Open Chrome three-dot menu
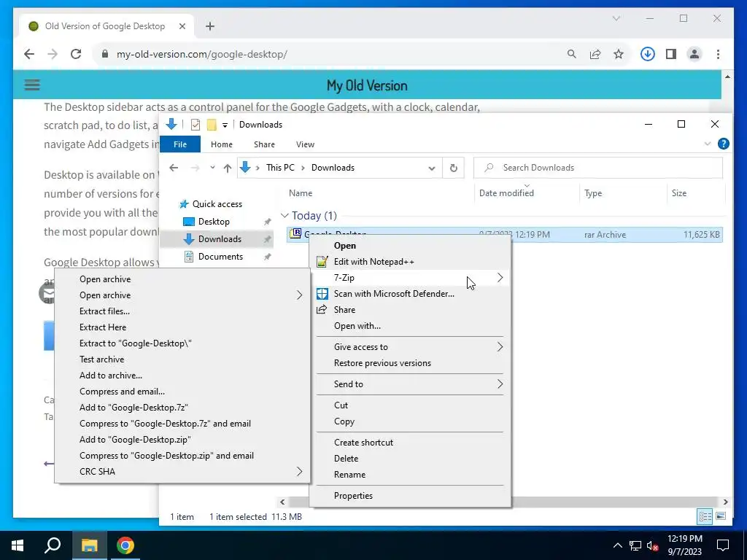This screenshot has height=560, width=747. pos(718,54)
